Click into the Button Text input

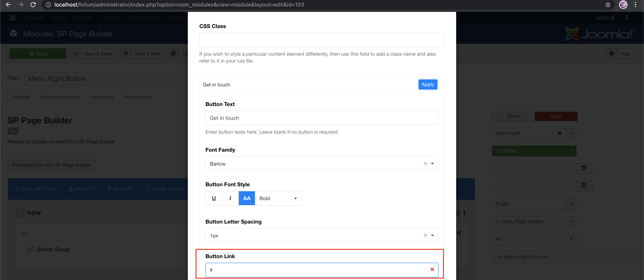tap(321, 118)
